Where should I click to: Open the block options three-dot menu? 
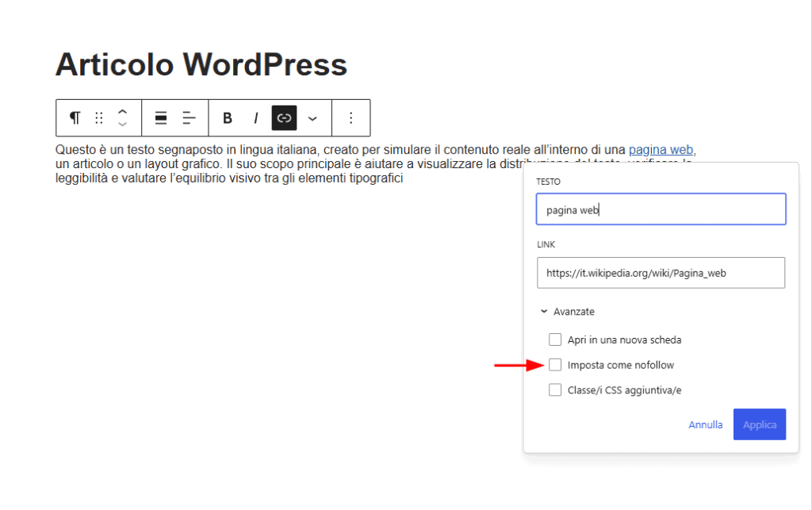point(351,118)
